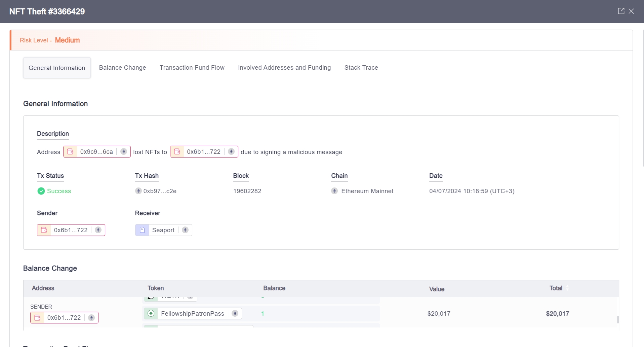
Task: Click Ethereum icon beside victim address 0x9c9...6ca
Action: coord(124,151)
